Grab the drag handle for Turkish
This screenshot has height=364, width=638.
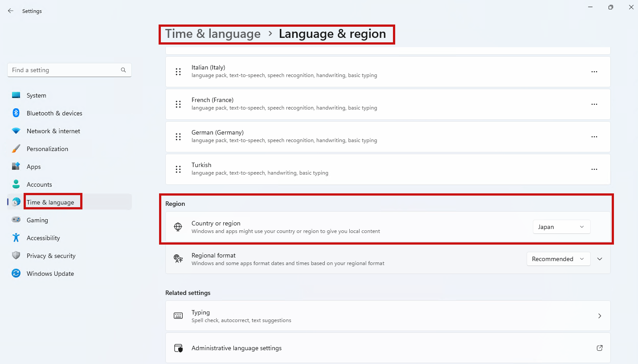(x=178, y=169)
